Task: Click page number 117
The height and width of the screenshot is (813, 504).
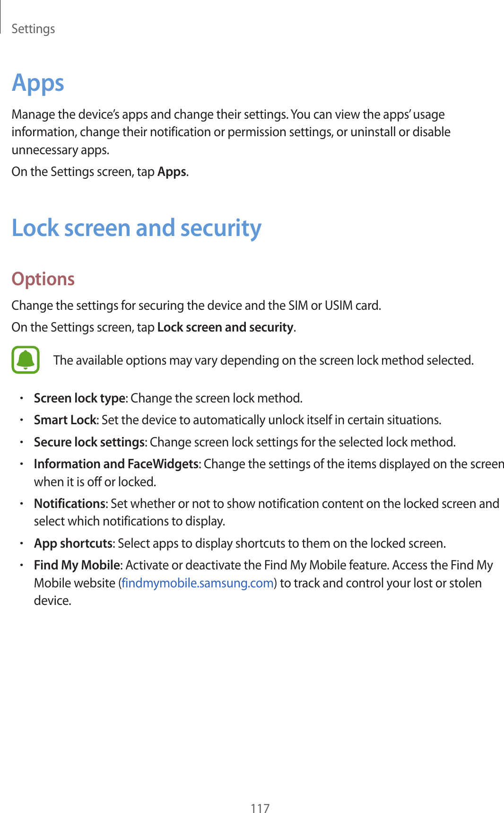Action: (260, 808)
